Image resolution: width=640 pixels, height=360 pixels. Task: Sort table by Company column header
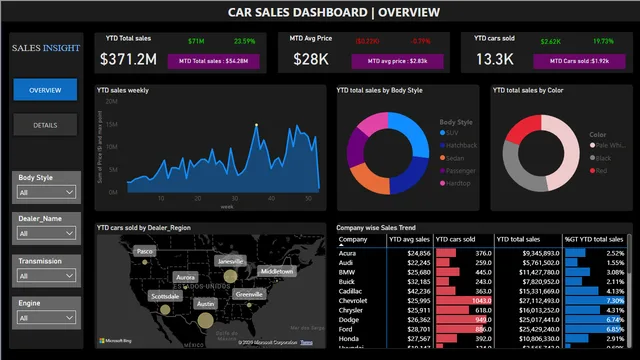(353, 240)
